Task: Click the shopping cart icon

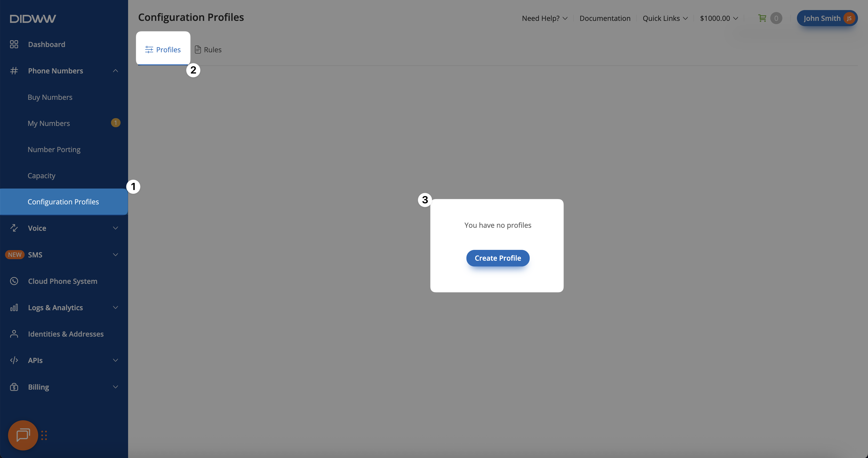Action: (x=762, y=18)
